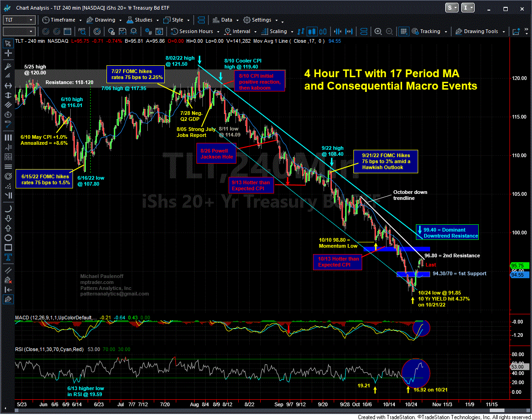Viewport: 532px width, 420px height.
Task: Open the Data menu
Action: click(223, 20)
